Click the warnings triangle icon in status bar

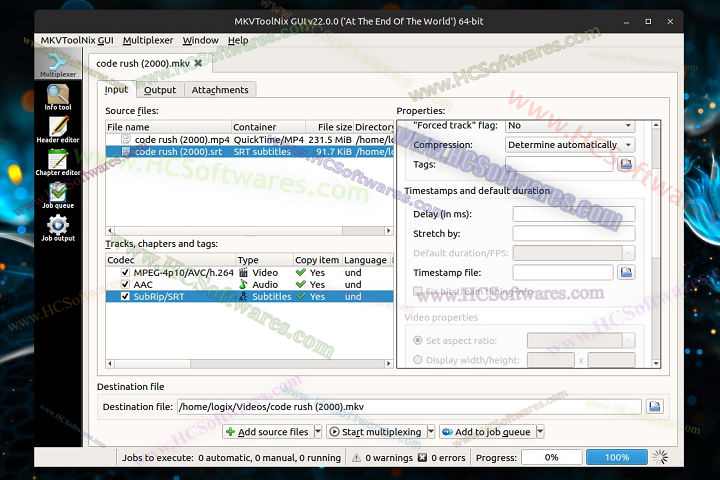[356, 457]
